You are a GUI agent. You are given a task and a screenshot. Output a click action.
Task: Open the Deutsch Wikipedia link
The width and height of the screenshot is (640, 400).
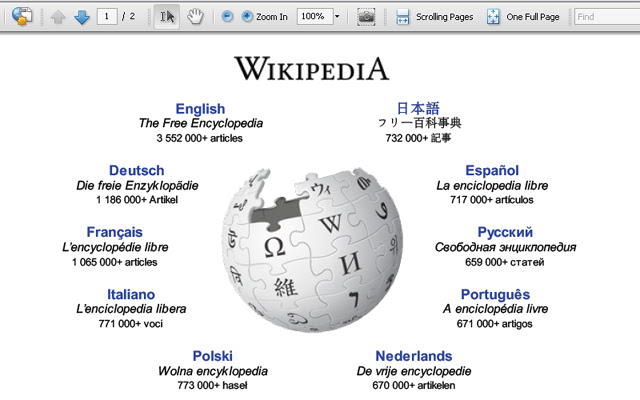pos(137,170)
